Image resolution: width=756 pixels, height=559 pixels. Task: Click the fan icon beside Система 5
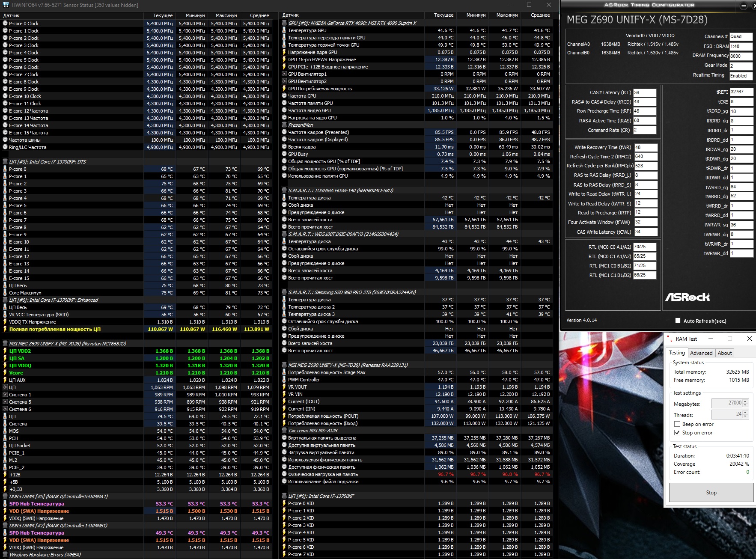pos(5,402)
